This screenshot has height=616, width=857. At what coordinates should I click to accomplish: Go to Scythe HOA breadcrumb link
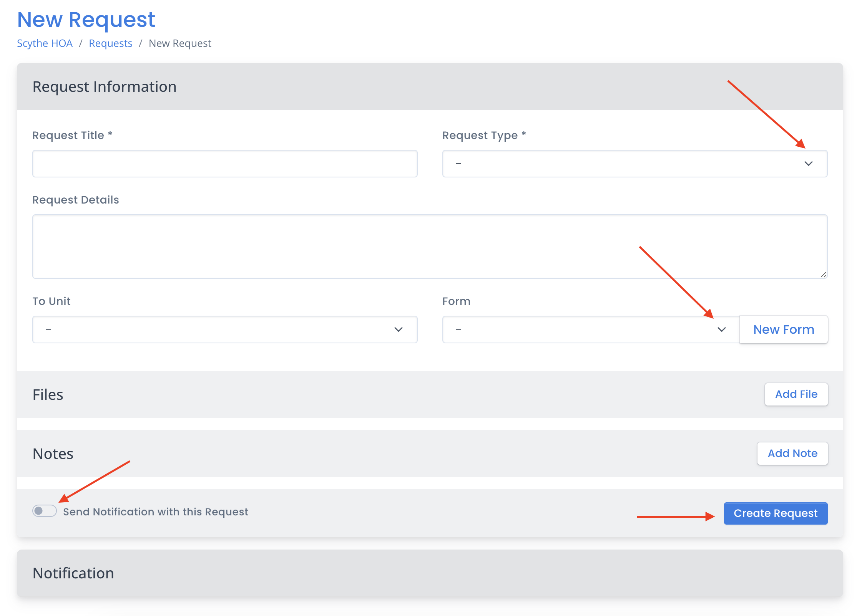(x=45, y=43)
